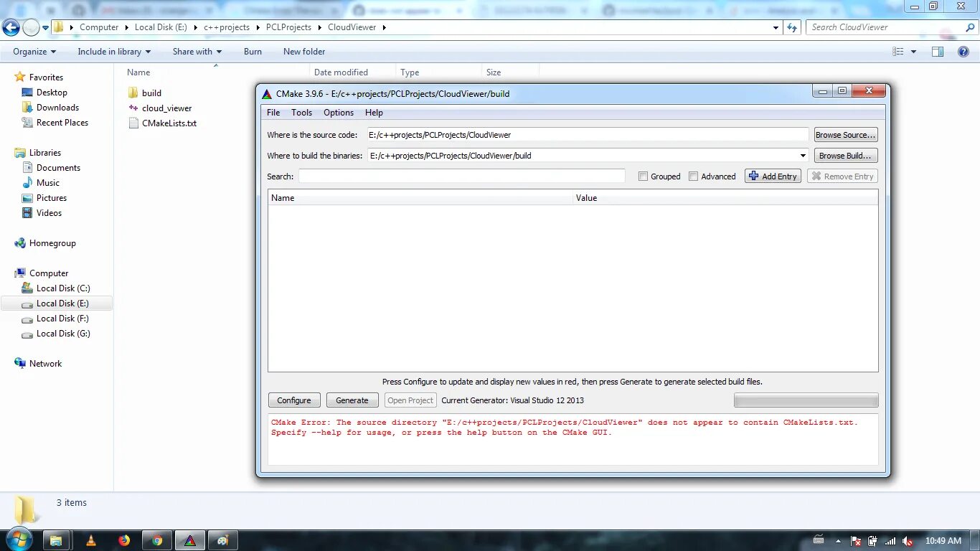Select Network in the navigation pane
The height and width of the screenshot is (551, 980).
tap(45, 364)
